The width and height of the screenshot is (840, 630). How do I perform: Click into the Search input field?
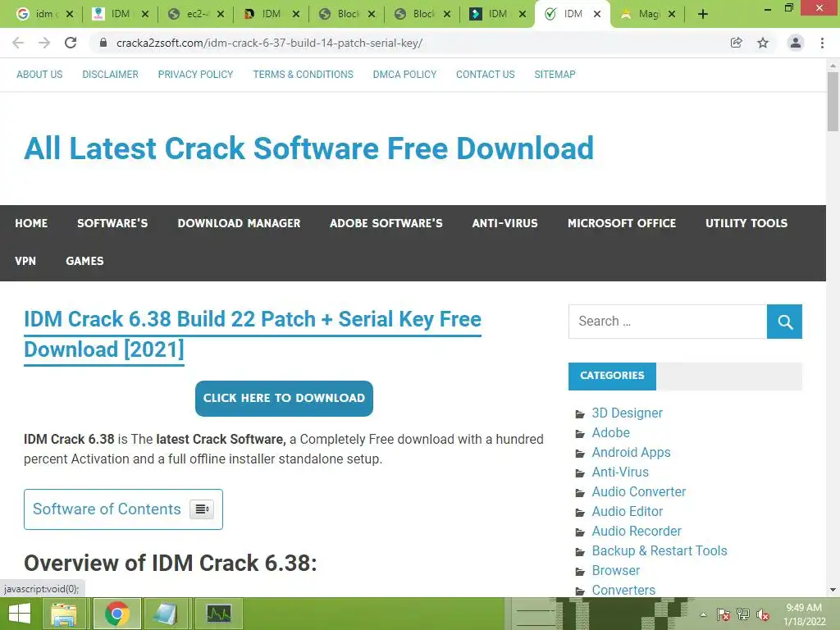[x=668, y=322]
